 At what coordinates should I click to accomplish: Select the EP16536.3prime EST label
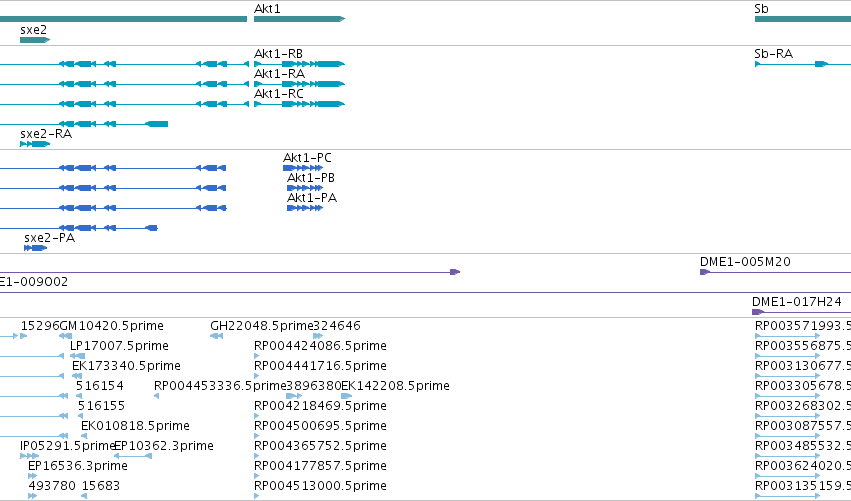(x=78, y=466)
